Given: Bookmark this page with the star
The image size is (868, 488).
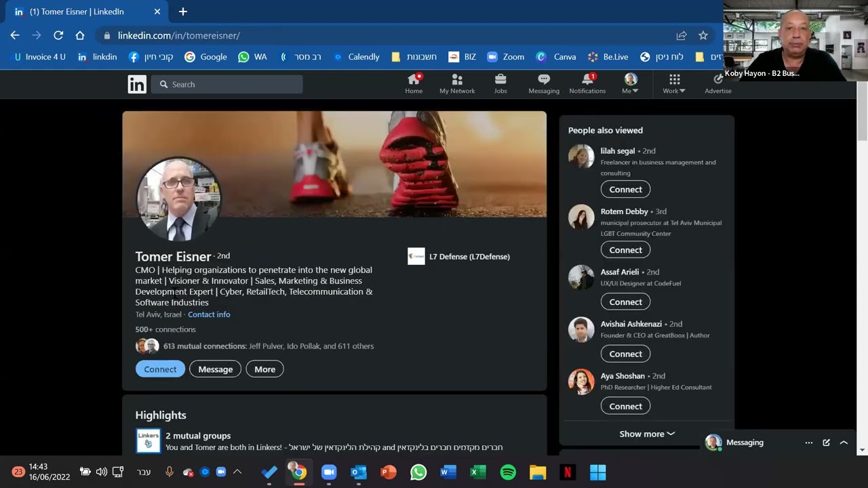Looking at the screenshot, I should click(703, 35).
